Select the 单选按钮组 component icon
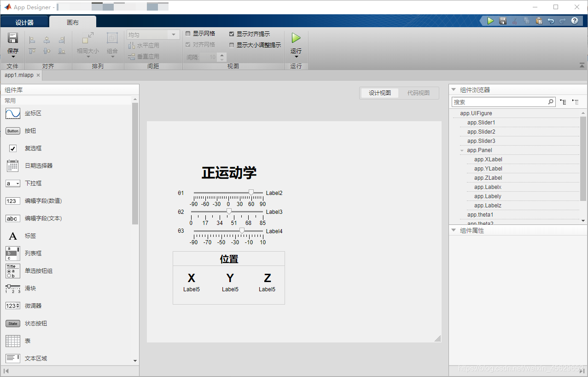The height and width of the screenshot is (377, 588). point(12,271)
